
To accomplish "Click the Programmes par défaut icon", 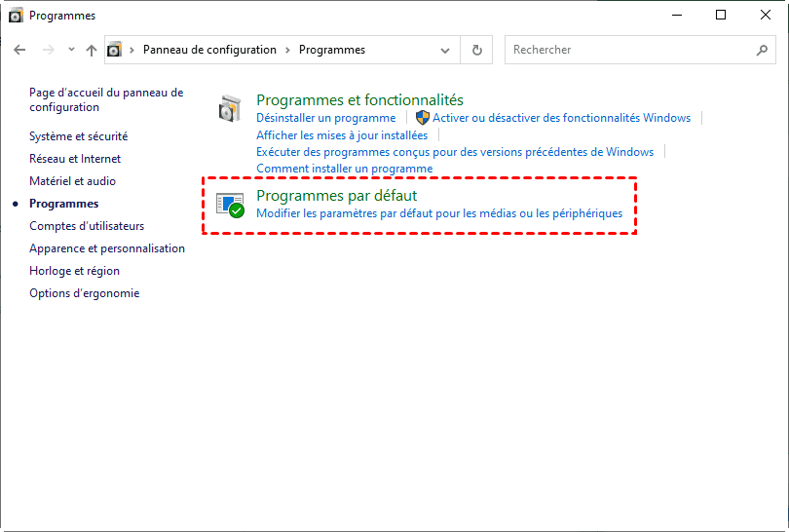I will (x=230, y=205).
